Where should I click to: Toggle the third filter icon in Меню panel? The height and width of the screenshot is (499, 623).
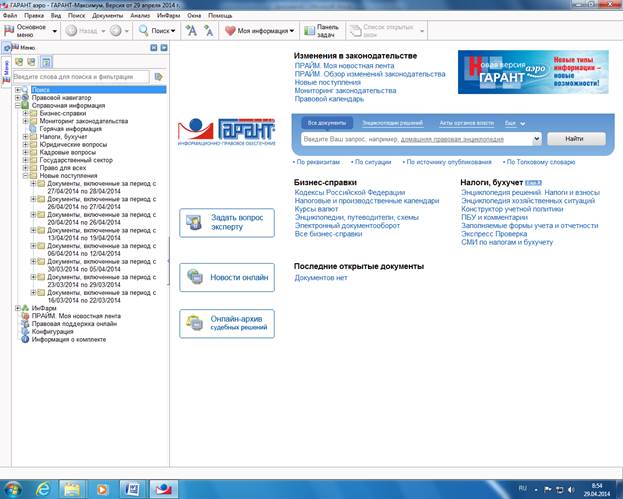[46, 62]
